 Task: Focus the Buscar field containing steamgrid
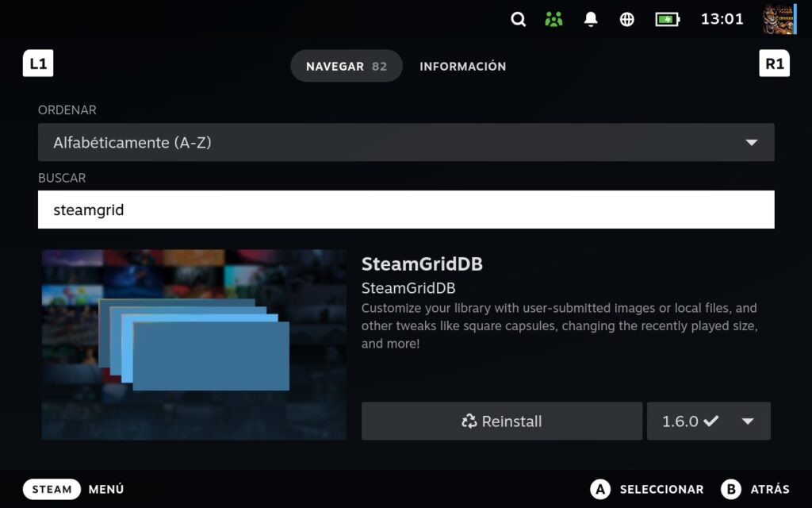[406, 210]
